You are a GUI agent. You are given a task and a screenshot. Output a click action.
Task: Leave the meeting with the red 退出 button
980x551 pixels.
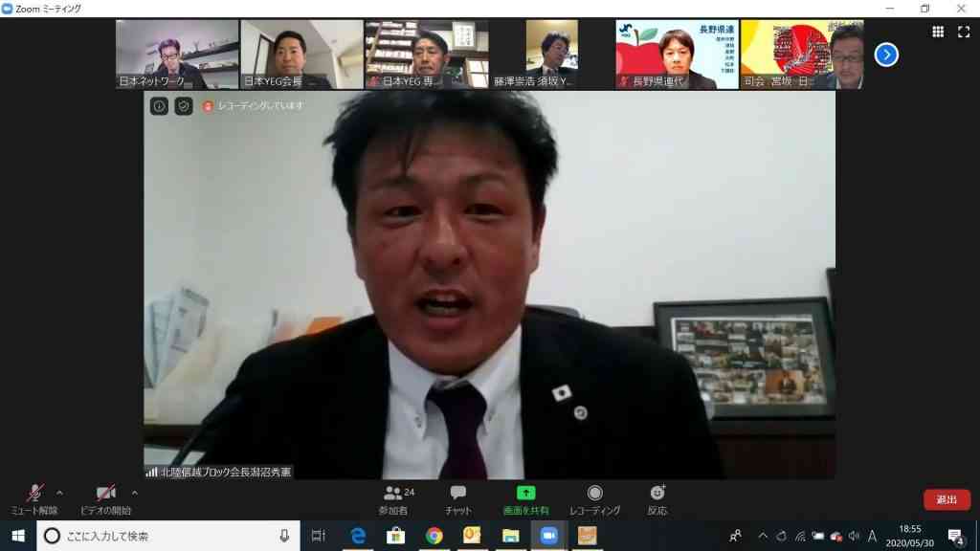click(947, 499)
